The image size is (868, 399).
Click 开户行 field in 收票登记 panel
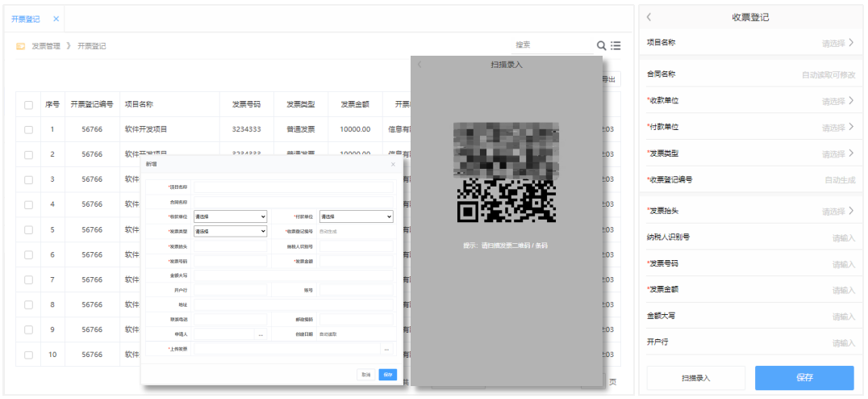pyautogui.click(x=751, y=342)
